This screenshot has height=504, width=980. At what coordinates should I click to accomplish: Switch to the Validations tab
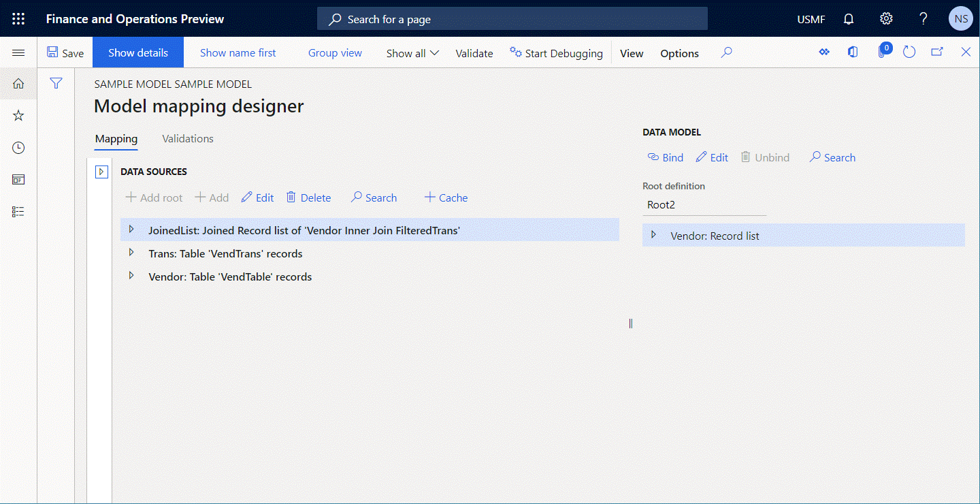(x=187, y=138)
